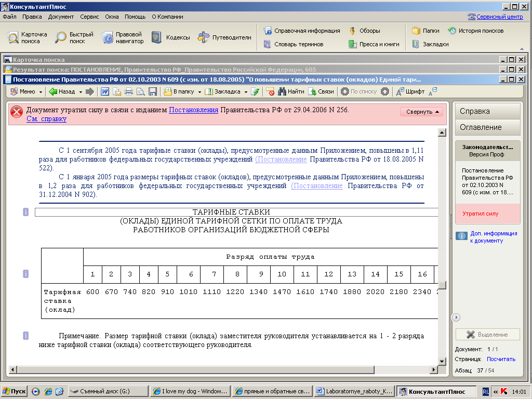This screenshot has width=532, height=399.
Task: Increase font size with Шрифт plus
Action: (x=410, y=91)
